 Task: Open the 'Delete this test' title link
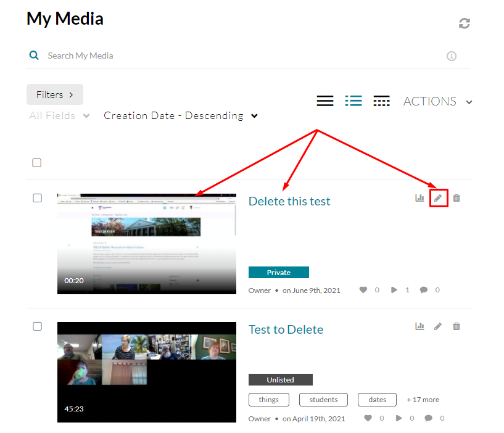[289, 201]
